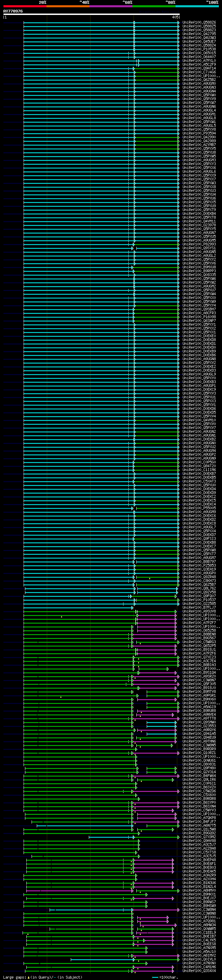This screenshot has width=222, height=980.
Task: Select hit label UniRef100_O64407
Action: tap(199, 57)
